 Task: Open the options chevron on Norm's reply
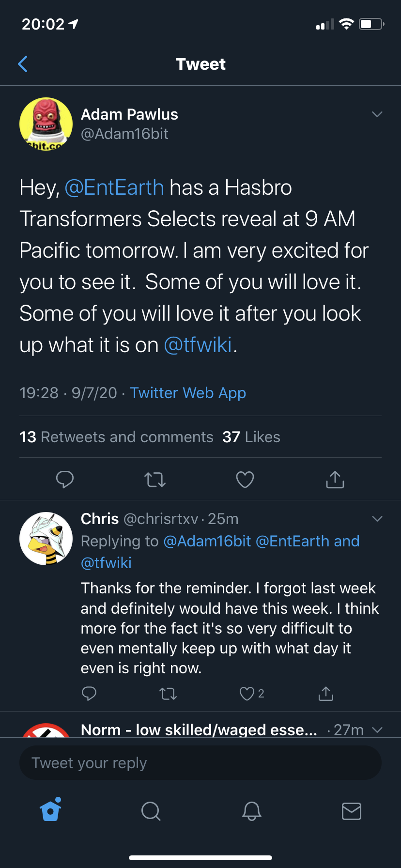tap(377, 729)
